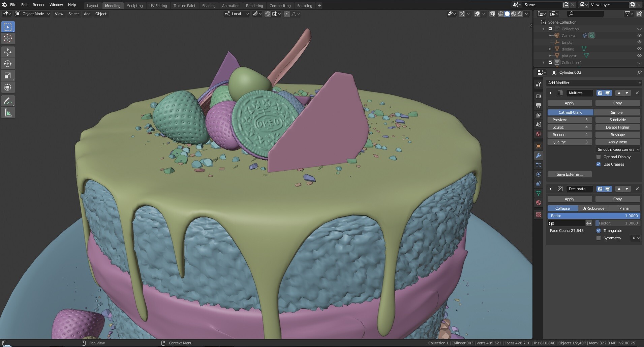Open the Material properties tab
This screenshot has height=347, width=644.
click(539, 203)
